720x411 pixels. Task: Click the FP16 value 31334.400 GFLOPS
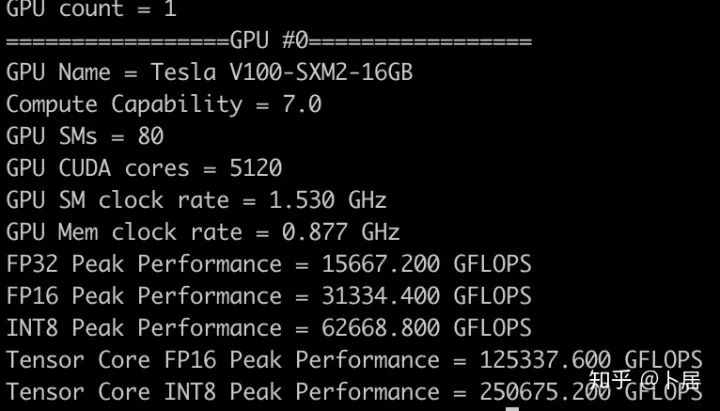(427, 296)
